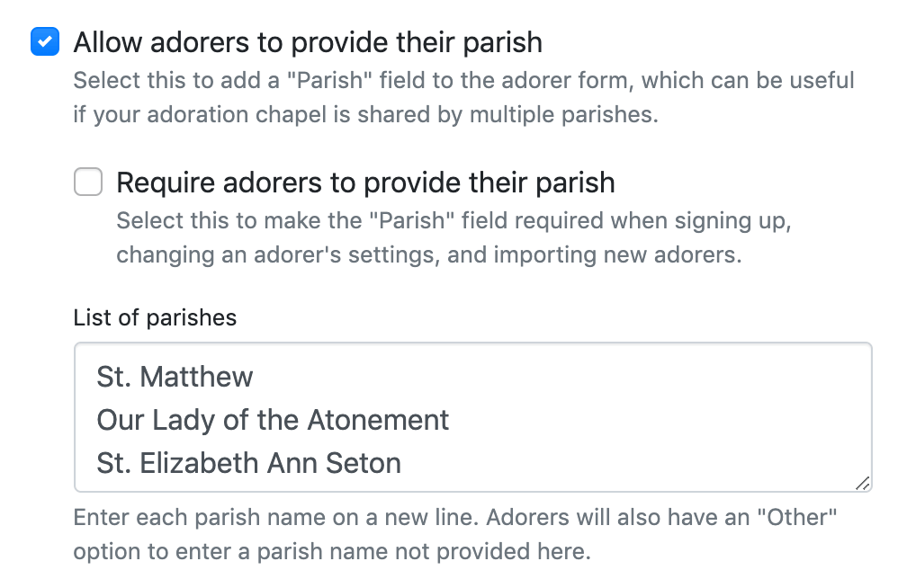Click help text about adding a Parish field

pos(463,98)
